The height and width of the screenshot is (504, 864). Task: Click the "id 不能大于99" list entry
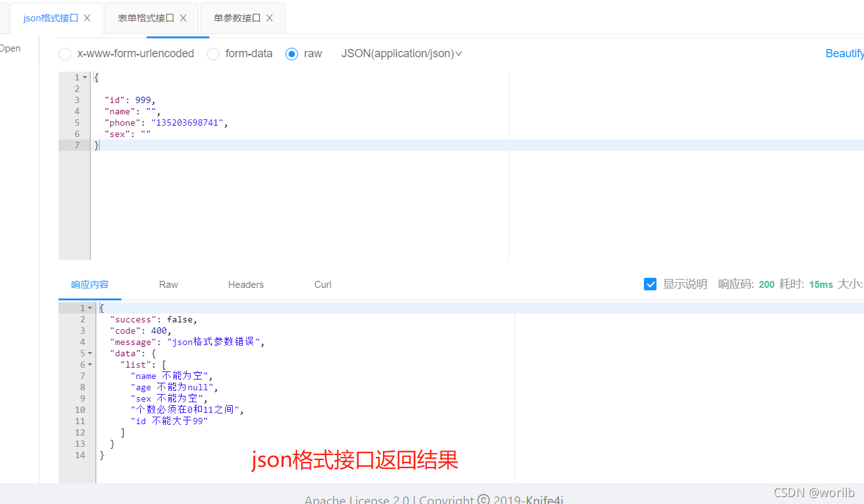click(169, 421)
